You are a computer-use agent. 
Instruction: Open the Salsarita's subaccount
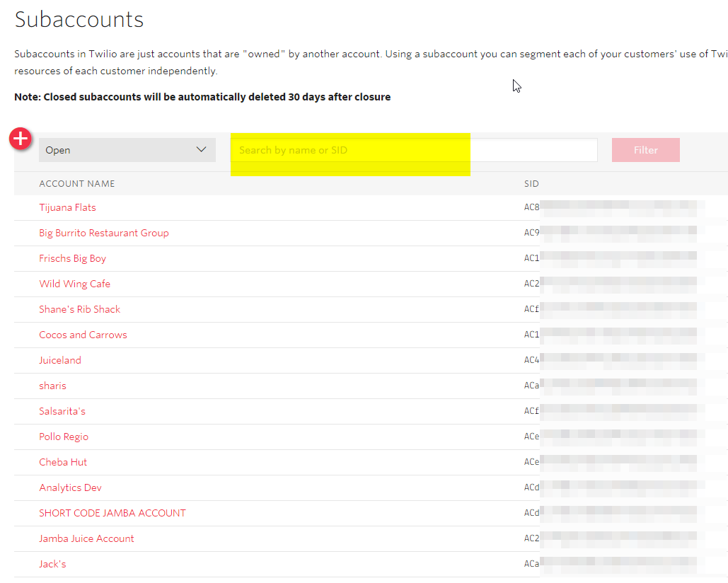coord(62,410)
